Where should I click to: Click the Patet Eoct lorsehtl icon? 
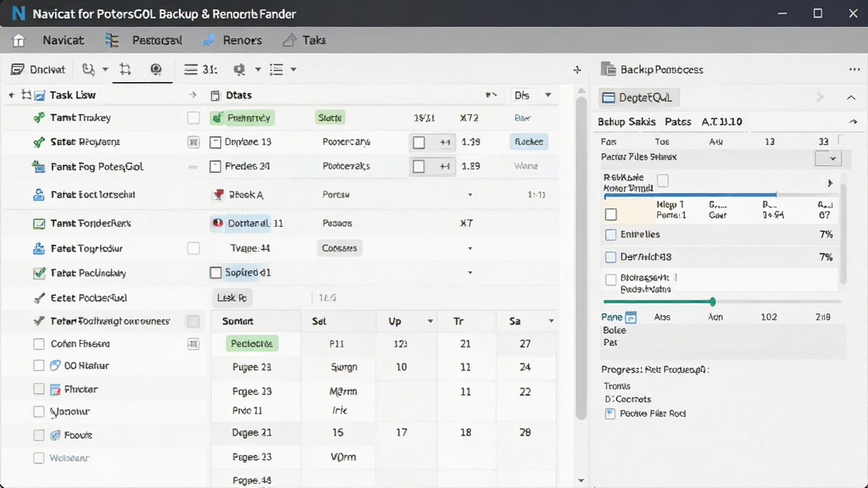click(39, 195)
